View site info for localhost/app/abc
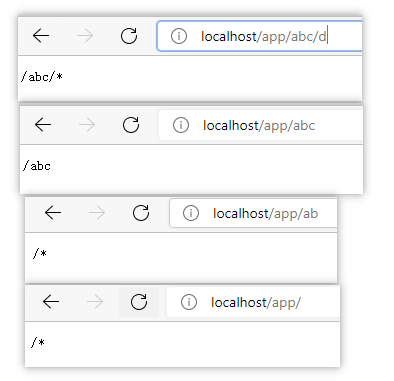The image size is (394, 381). pos(181,125)
